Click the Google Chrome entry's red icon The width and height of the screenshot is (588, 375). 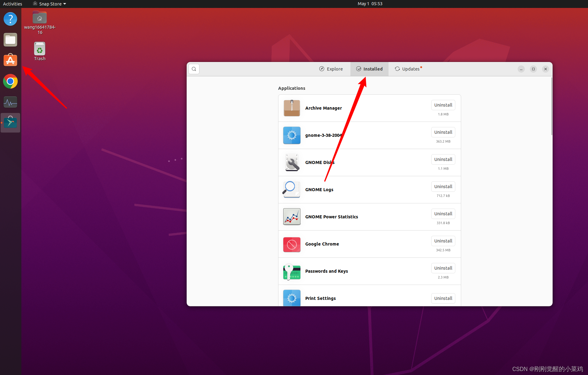point(292,244)
